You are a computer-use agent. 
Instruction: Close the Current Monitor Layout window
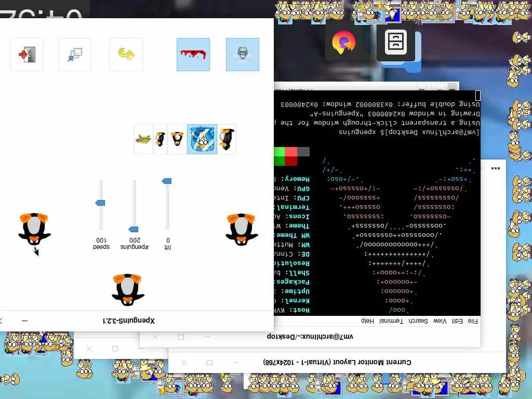[183, 363]
